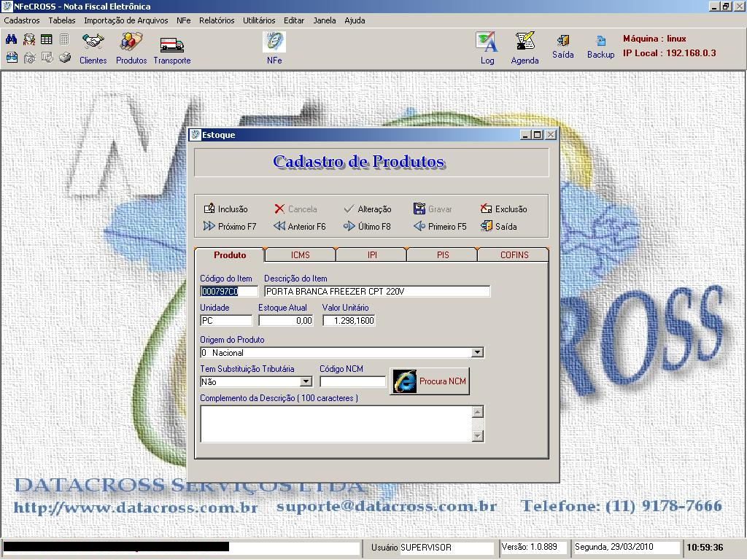The image size is (747, 560).
Task: Minimize the Estoque window
Action: [525, 135]
